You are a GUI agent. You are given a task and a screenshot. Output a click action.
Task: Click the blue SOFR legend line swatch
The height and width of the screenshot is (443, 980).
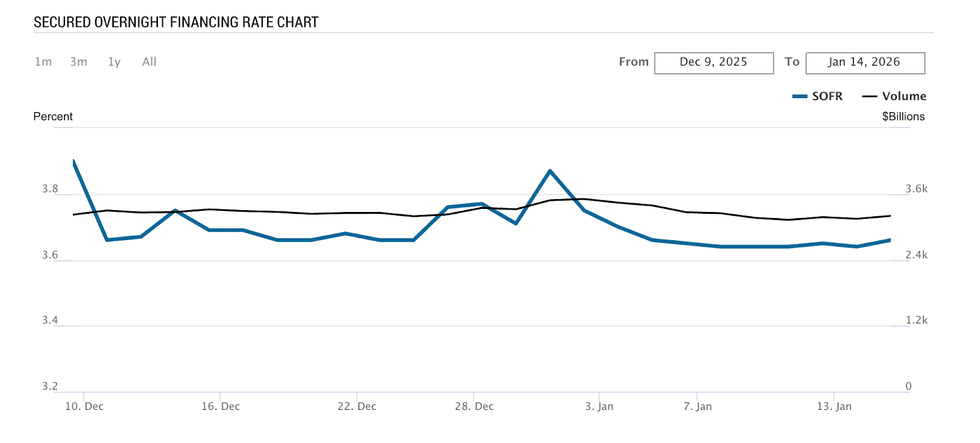(799, 96)
